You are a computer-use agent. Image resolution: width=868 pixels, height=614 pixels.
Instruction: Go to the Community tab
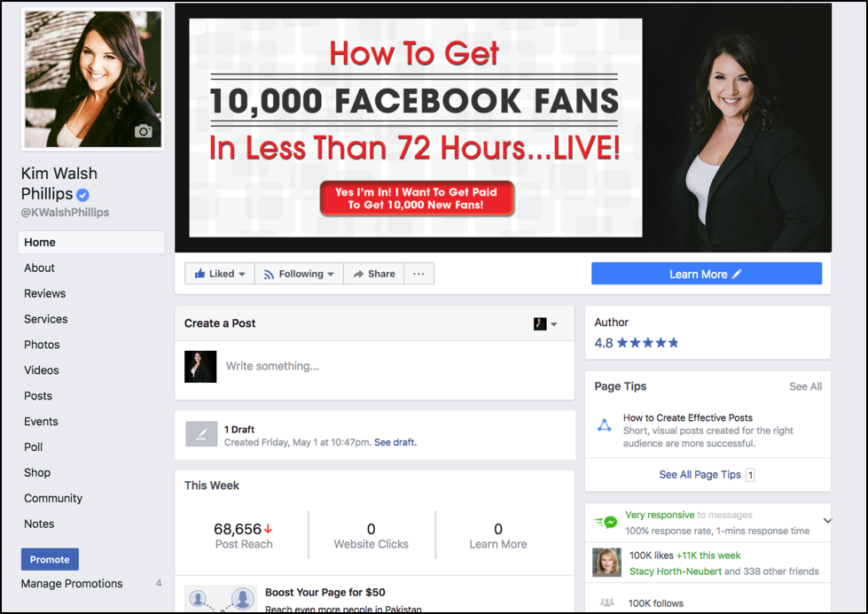53,498
